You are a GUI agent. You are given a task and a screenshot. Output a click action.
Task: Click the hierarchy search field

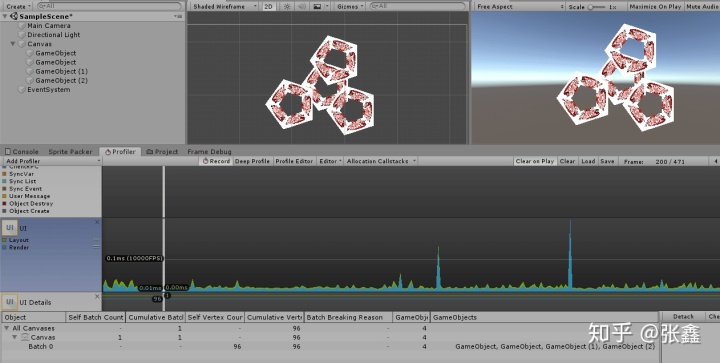click(x=109, y=6)
